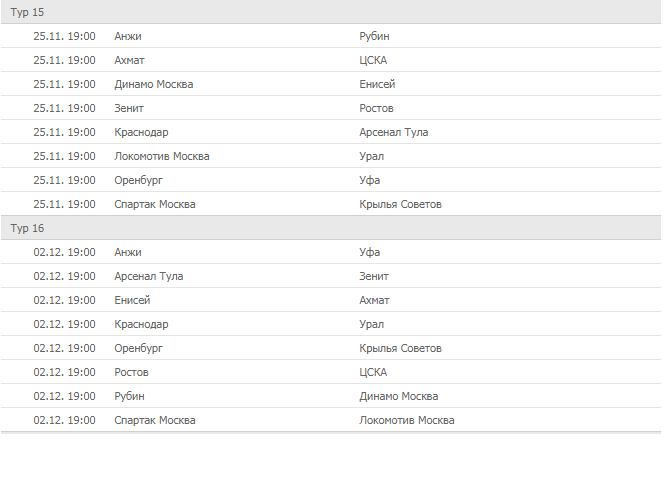Click the Тур 15 round header
The image size is (663, 480).
click(27, 12)
